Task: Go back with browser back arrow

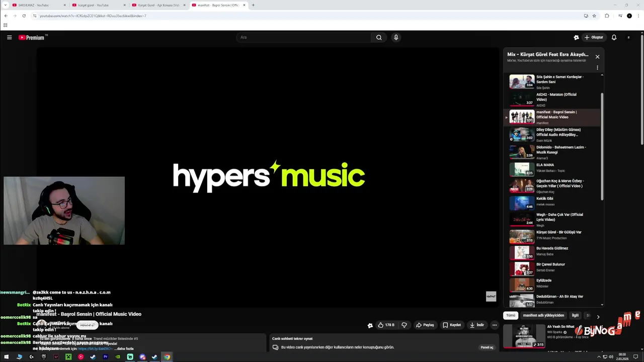Action: (x=6, y=16)
